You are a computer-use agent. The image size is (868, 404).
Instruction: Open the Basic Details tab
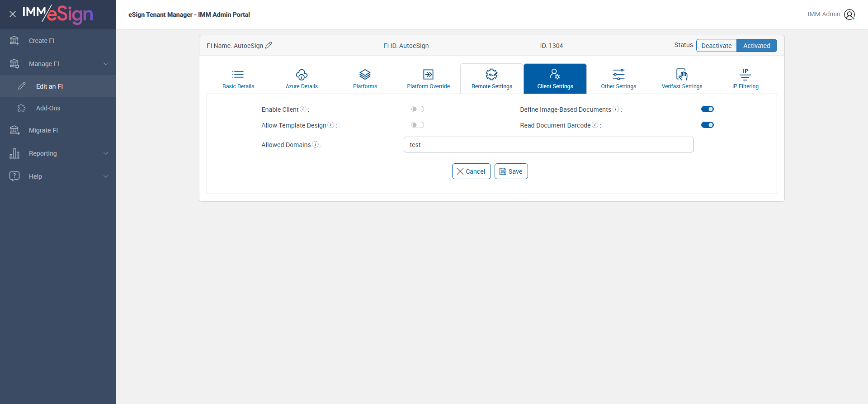238,79
